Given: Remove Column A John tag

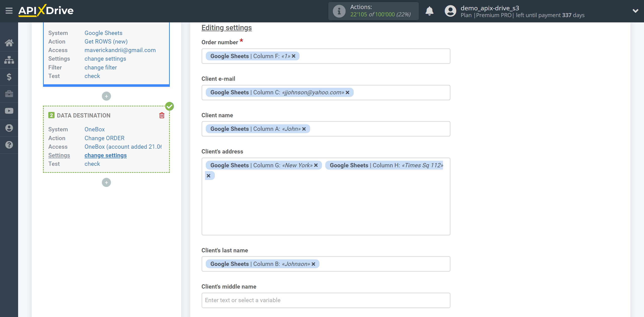Looking at the screenshot, I should pyautogui.click(x=304, y=129).
